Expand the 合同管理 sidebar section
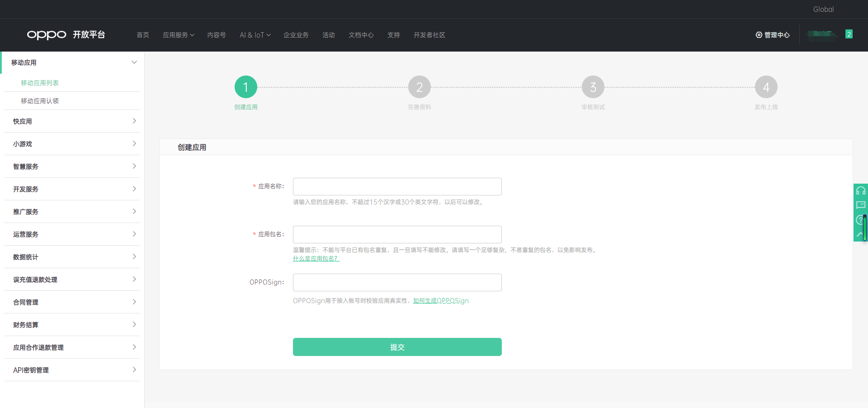Viewport: 868px width, 408px height. point(72,302)
